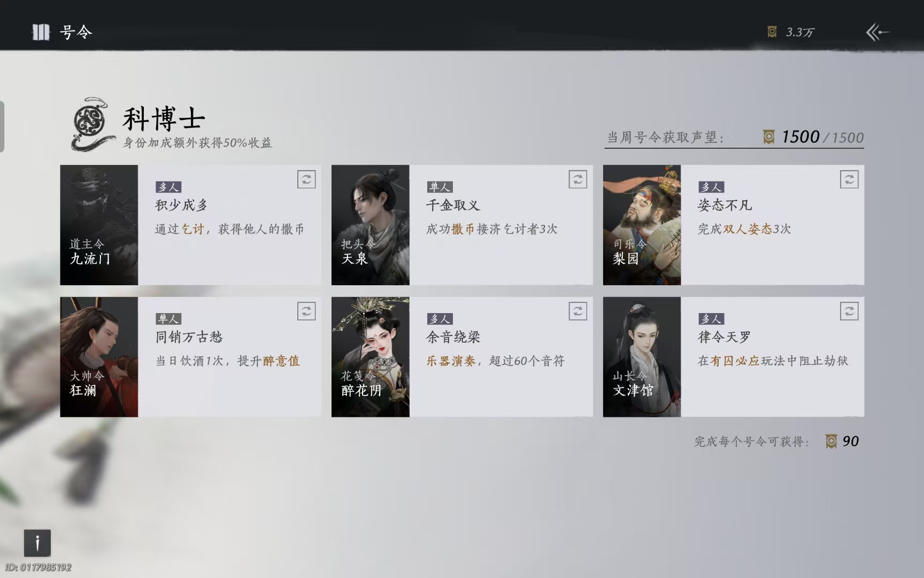Open the info button at bottom left

point(37,543)
